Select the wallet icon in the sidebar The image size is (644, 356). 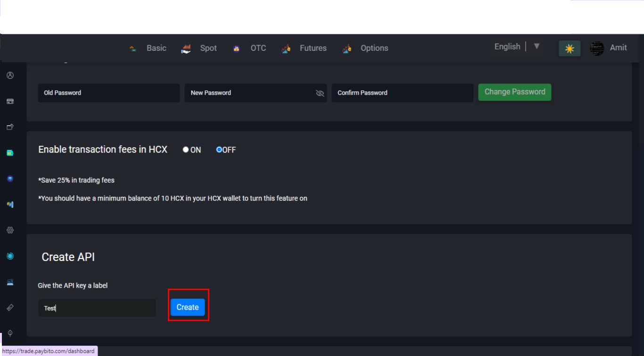pyautogui.click(x=10, y=152)
